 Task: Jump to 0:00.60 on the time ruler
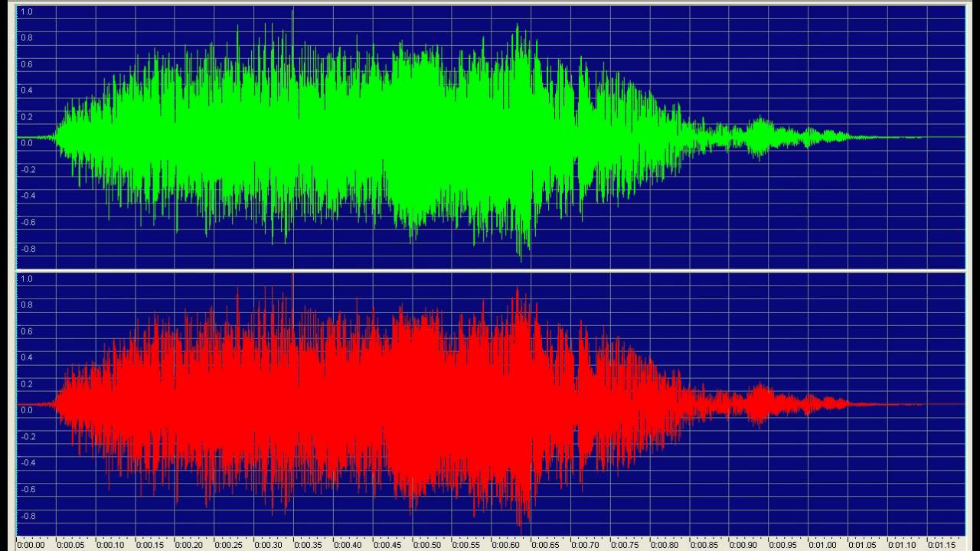[506, 545]
